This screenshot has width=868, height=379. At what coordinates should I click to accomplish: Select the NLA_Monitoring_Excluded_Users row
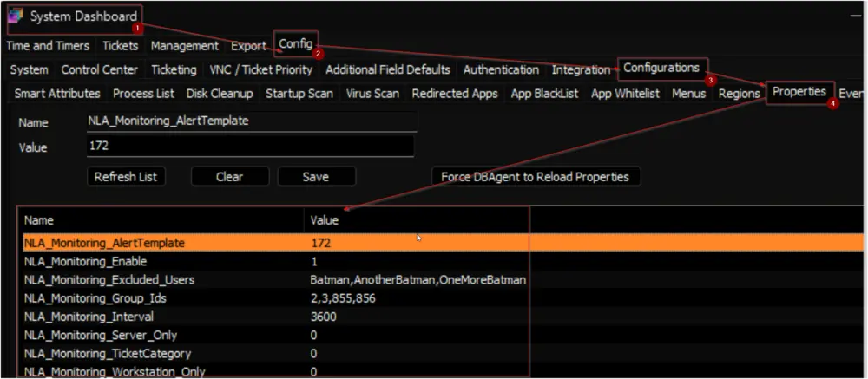click(x=441, y=280)
